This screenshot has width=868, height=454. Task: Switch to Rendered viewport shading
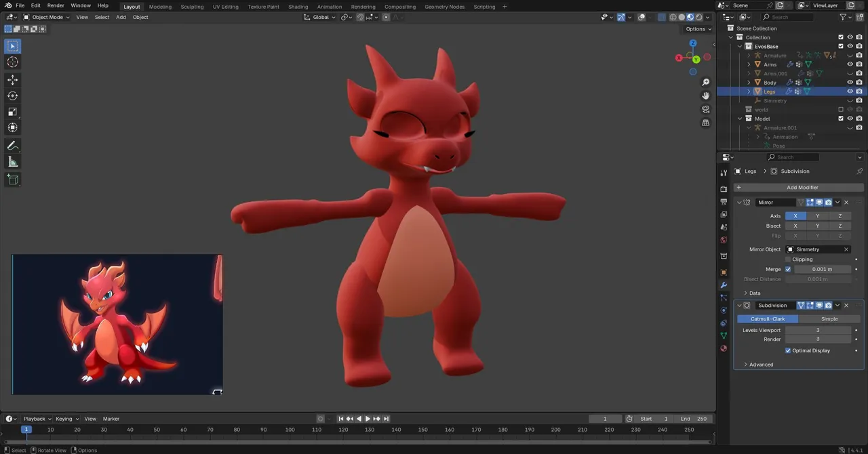tap(698, 17)
